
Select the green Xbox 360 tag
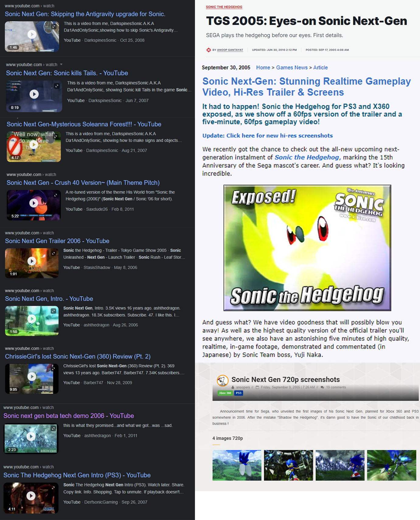[225, 393]
